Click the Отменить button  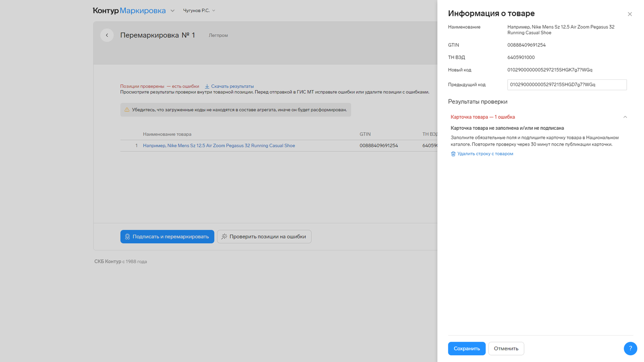pyautogui.click(x=506, y=348)
